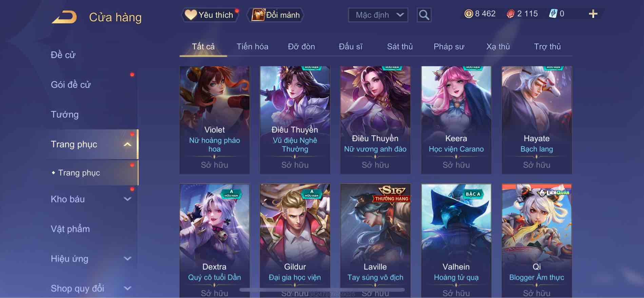The image size is (644, 298).
Task: Tap the blue voucher currency icon
Action: [553, 14]
